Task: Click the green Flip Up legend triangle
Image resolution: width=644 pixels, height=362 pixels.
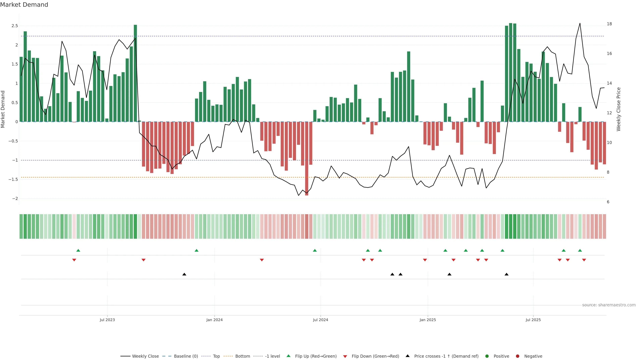Action: click(x=288, y=356)
